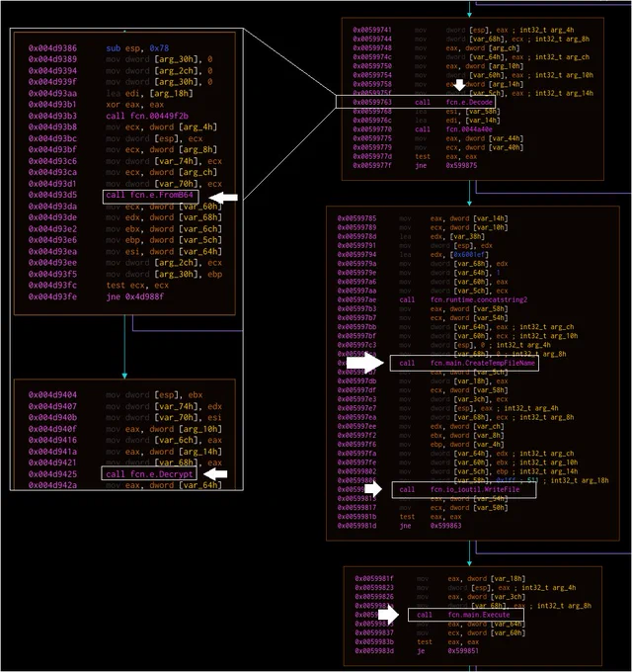Select address 0x005997ee
This screenshot has width=632, height=672.
pos(356,426)
